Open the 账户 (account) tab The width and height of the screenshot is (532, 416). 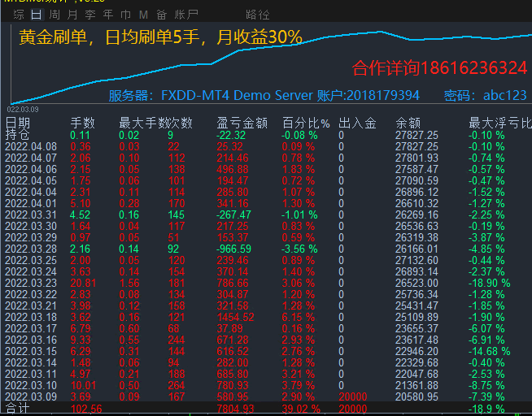(x=187, y=15)
